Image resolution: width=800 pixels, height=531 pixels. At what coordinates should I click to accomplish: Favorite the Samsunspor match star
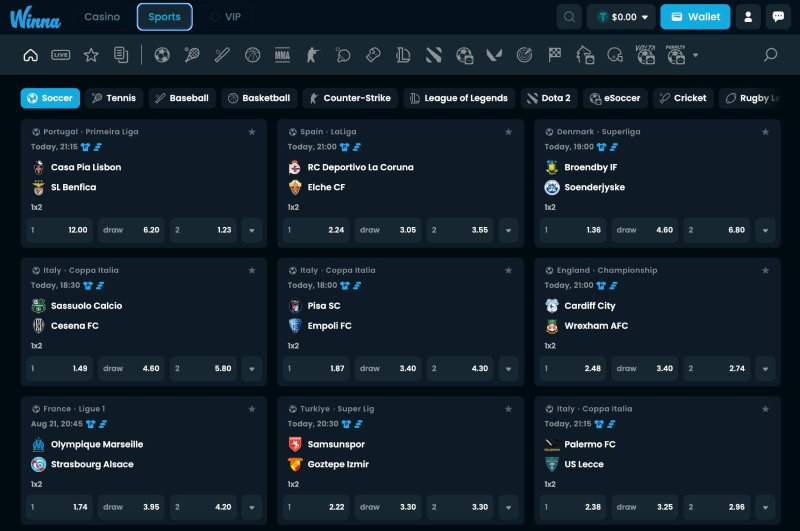pos(508,409)
